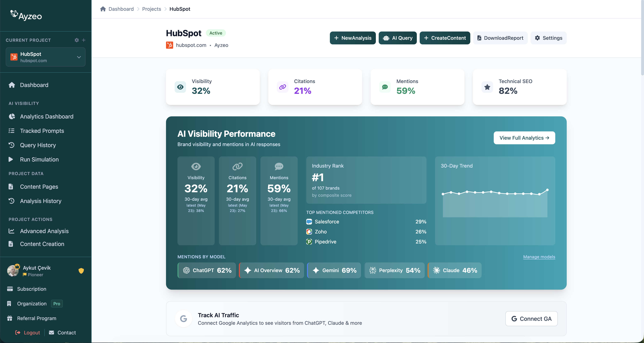
Task: Click the NewAnalysis button
Action: (x=353, y=38)
